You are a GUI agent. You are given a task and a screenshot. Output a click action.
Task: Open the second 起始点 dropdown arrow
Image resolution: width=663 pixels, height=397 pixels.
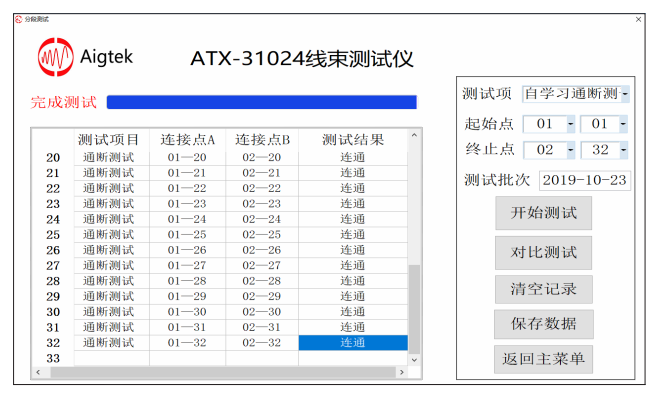coord(623,124)
